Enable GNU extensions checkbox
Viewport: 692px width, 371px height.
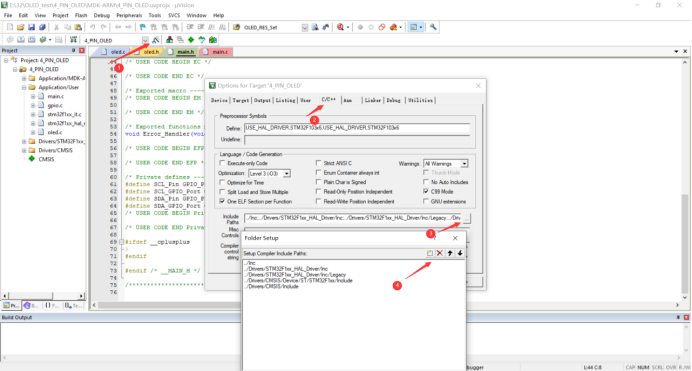426,201
